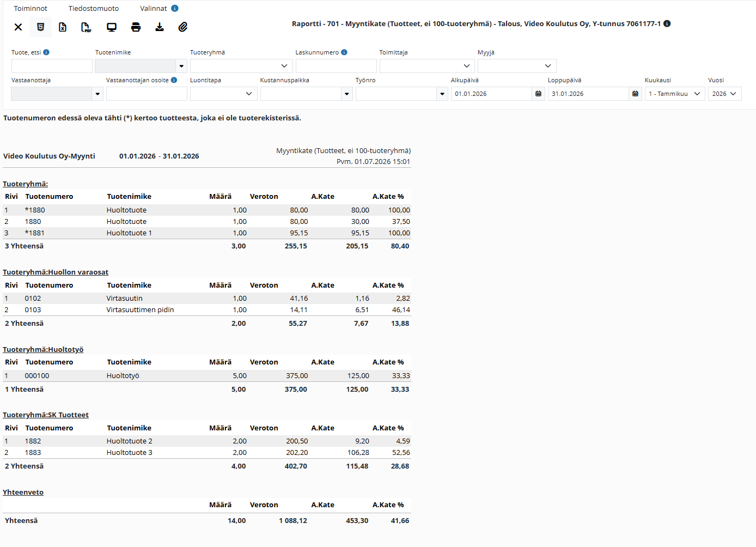Show info icon next to report title

[667, 23]
